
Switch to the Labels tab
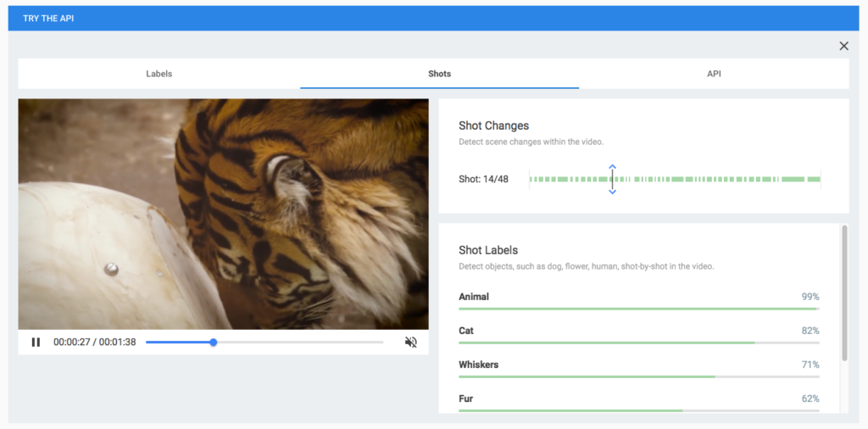159,74
